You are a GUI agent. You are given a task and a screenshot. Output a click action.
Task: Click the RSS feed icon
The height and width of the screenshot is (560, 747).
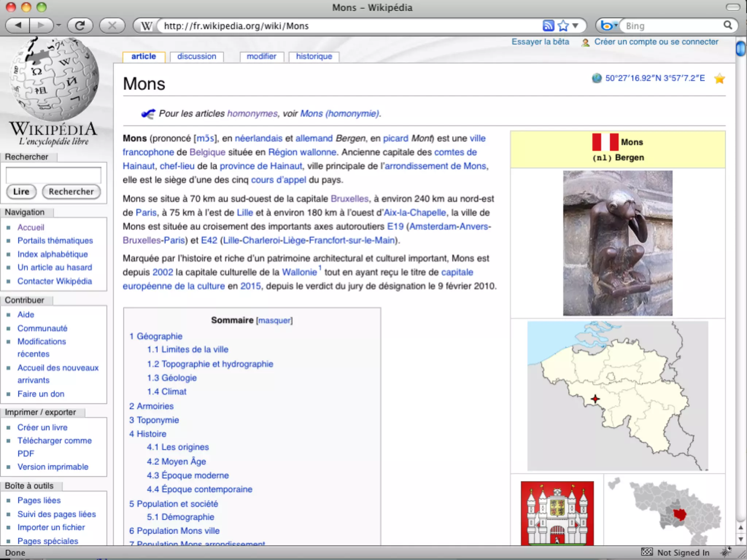click(548, 26)
